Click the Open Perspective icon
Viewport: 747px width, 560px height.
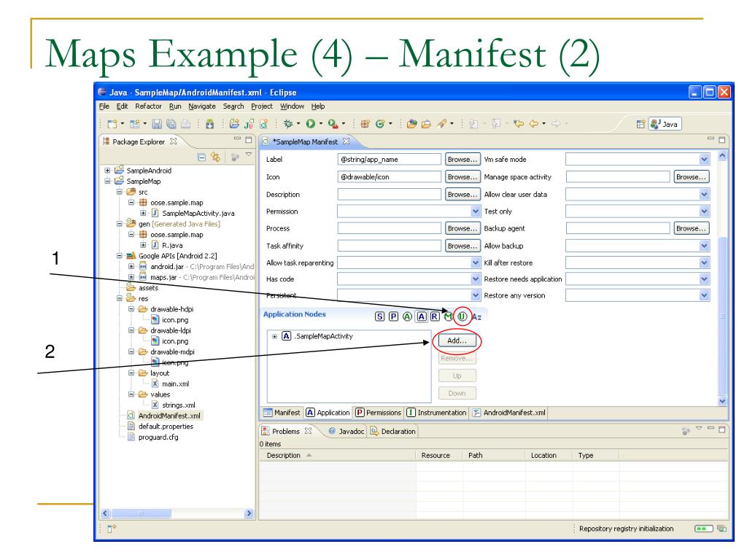(x=640, y=124)
